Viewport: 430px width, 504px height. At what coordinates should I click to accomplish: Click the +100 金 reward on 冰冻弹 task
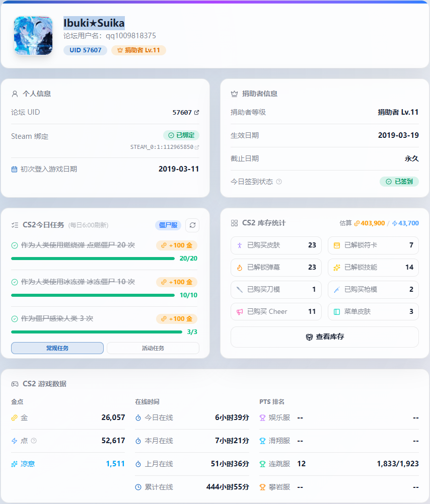(x=177, y=282)
